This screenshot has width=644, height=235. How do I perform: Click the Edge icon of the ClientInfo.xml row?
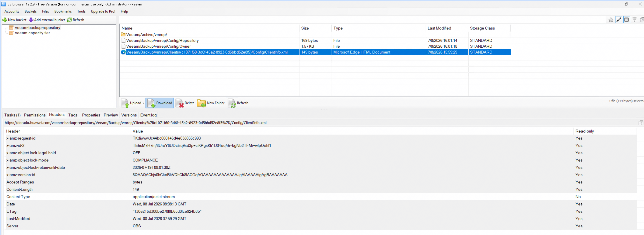tap(123, 52)
